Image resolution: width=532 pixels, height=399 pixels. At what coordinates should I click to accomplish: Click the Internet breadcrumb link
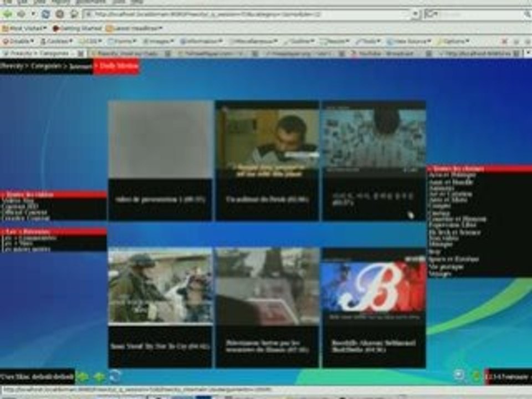80,66
